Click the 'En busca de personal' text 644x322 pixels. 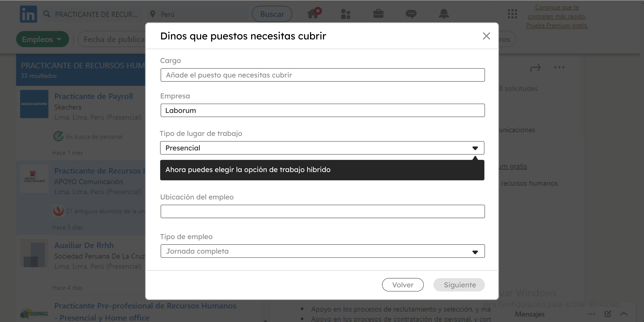94,137
